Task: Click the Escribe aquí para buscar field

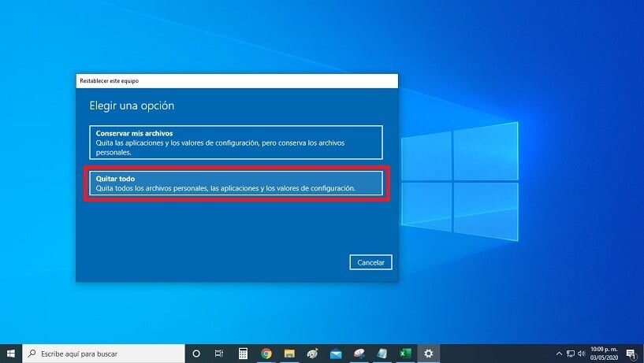Action: pyautogui.click(x=103, y=354)
